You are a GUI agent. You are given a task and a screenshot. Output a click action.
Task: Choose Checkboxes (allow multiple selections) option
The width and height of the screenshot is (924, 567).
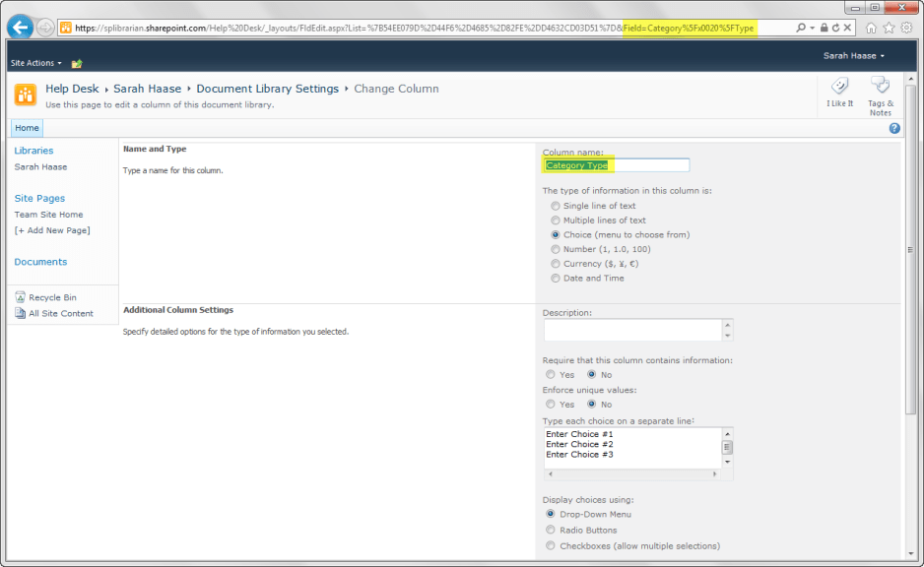pyautogui.click(x=550, y=545)
